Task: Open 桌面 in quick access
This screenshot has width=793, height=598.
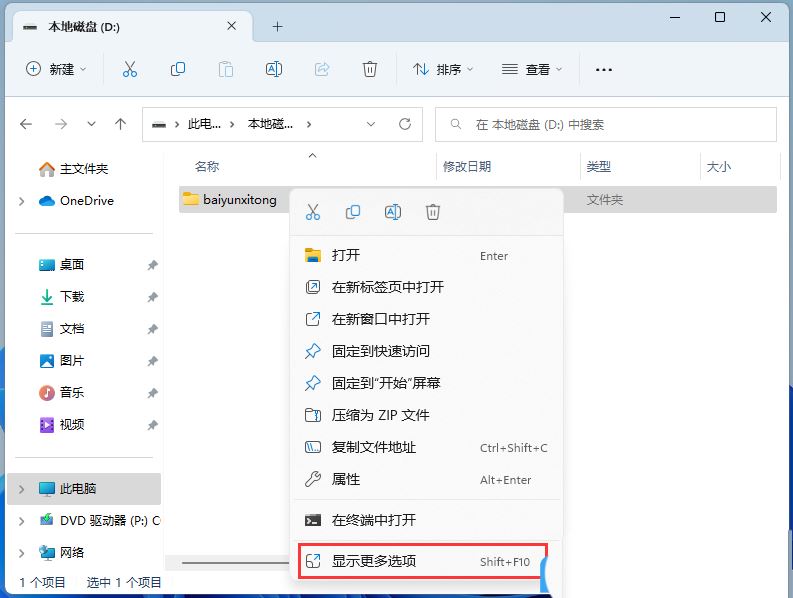Action: (61, 265)
